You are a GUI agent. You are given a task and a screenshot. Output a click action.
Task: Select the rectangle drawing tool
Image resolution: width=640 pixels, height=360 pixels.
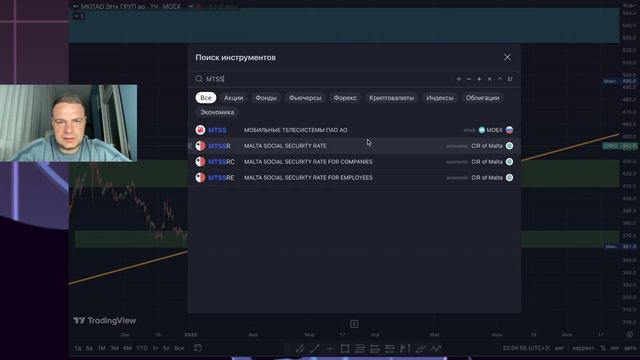point(345,348)
